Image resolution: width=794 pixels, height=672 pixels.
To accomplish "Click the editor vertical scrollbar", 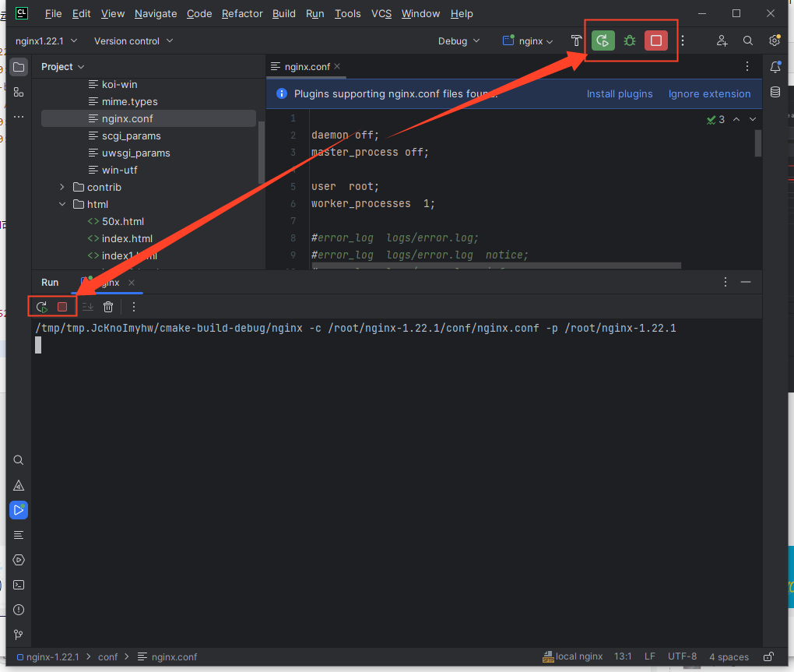I will pyautogui.click(x=758, y=143).
